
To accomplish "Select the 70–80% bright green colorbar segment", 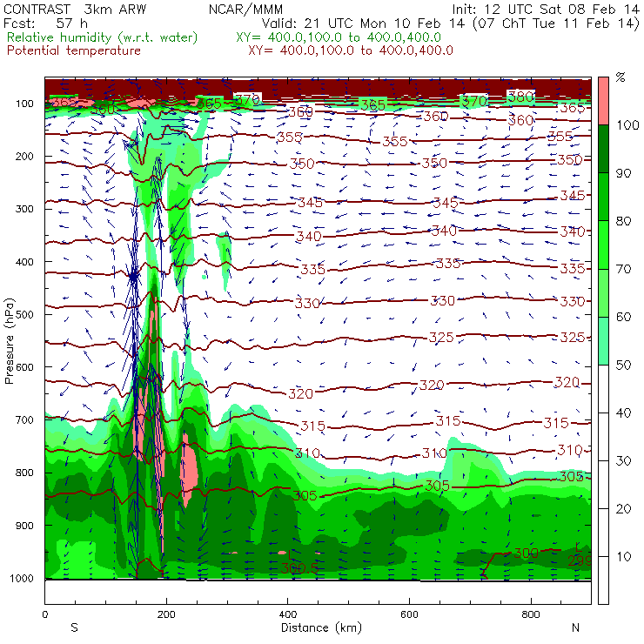I will [603, 245].
